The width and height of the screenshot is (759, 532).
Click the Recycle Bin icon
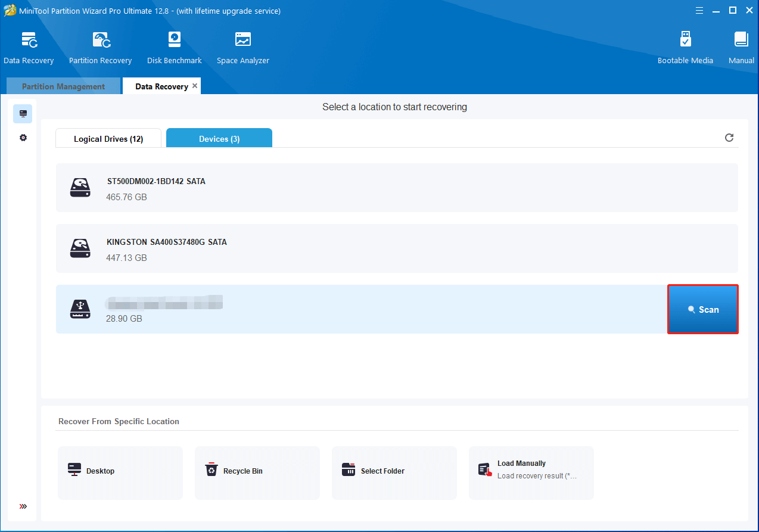(x=211, y=470)
